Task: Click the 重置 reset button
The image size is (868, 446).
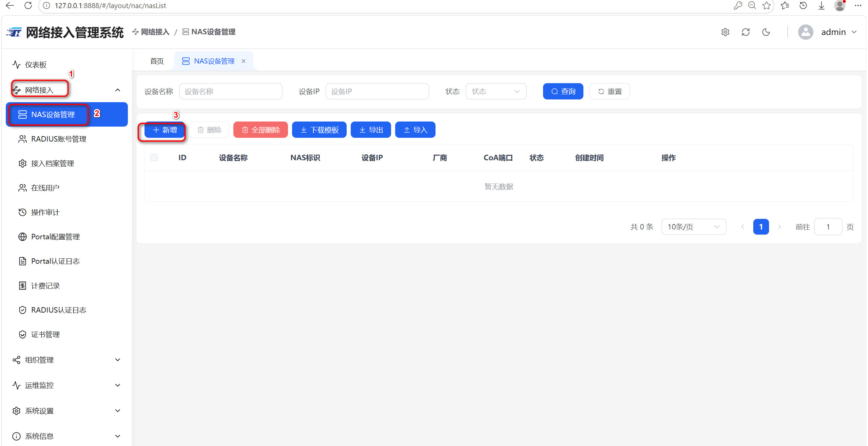Action: pos(610,91)
